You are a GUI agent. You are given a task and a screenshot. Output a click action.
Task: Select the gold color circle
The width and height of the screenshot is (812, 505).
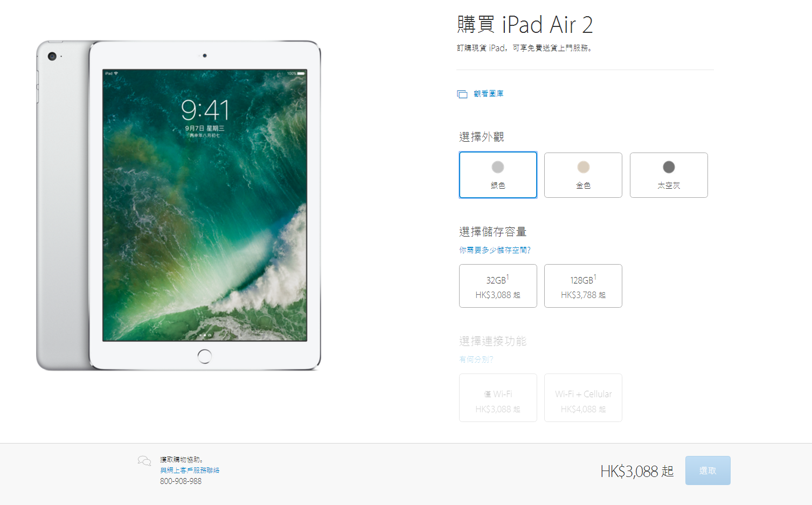coord(583,167)
